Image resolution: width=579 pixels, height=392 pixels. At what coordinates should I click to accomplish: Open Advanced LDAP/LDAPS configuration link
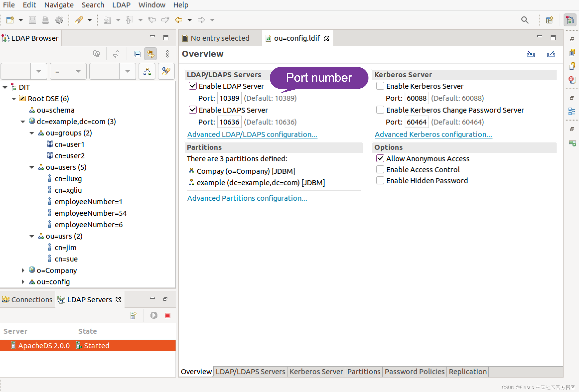click(x=252, y=134)
